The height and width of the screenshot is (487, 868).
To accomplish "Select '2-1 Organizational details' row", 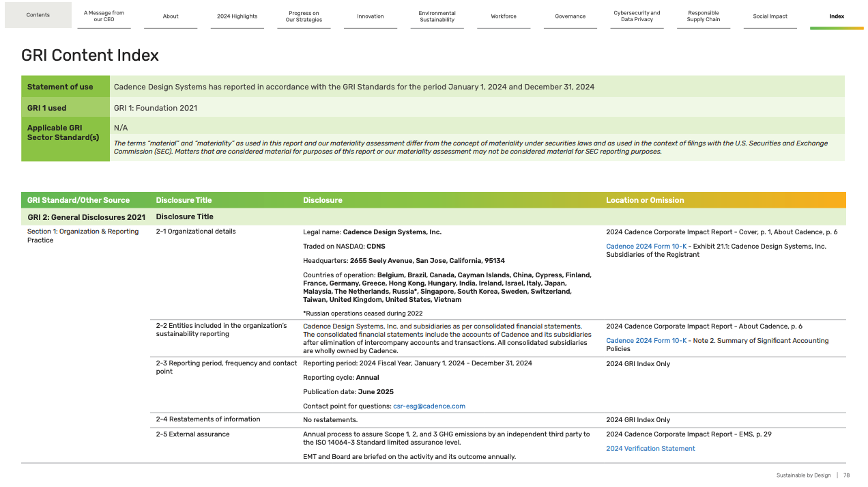I will [x=196, y=232].
